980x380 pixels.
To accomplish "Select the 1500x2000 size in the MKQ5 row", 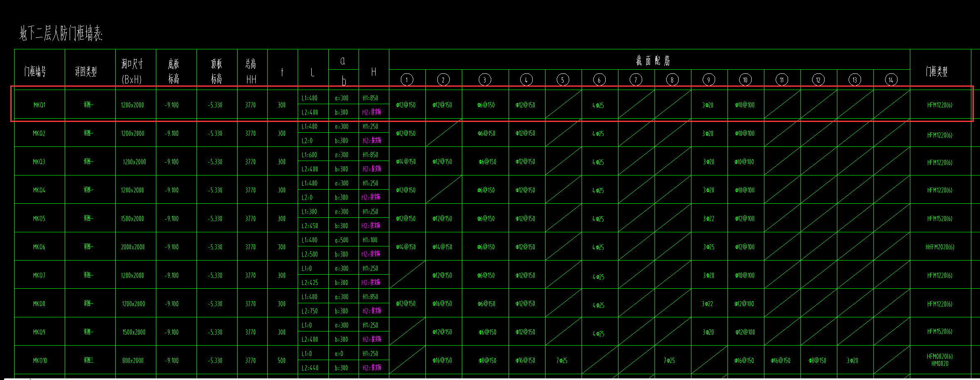I will 133,219.
